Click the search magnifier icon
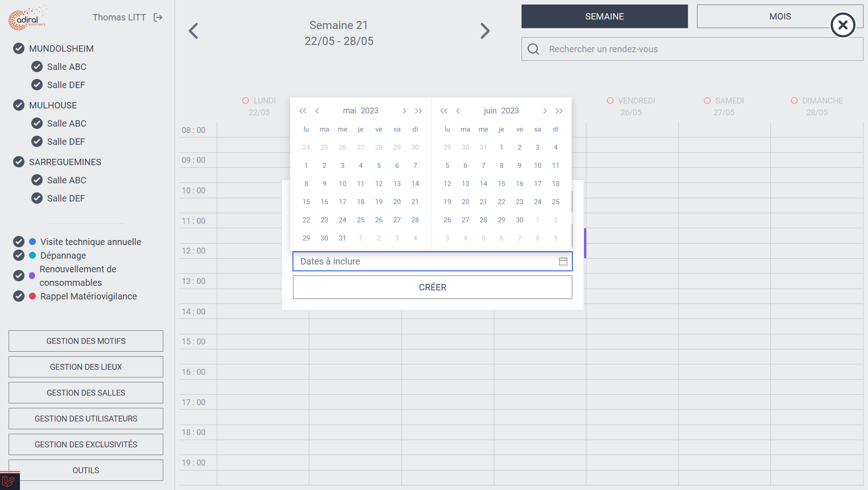868x490 pixels. 534,49
